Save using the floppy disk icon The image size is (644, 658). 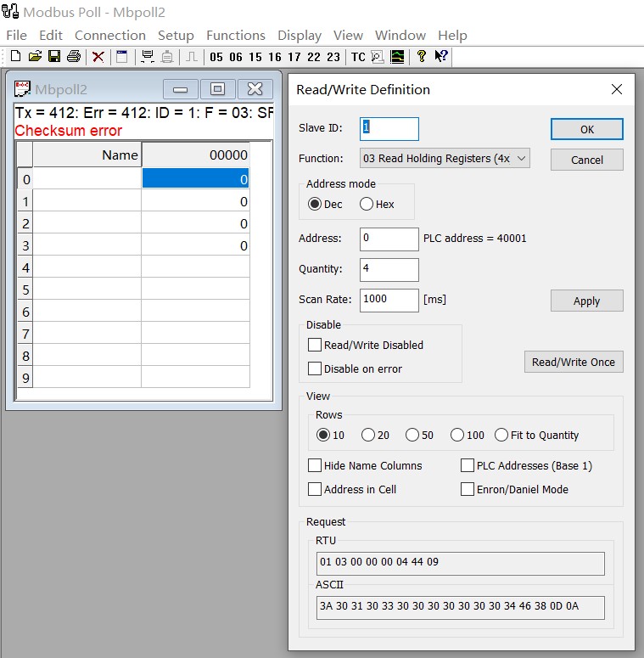click(x=54, y=56)
